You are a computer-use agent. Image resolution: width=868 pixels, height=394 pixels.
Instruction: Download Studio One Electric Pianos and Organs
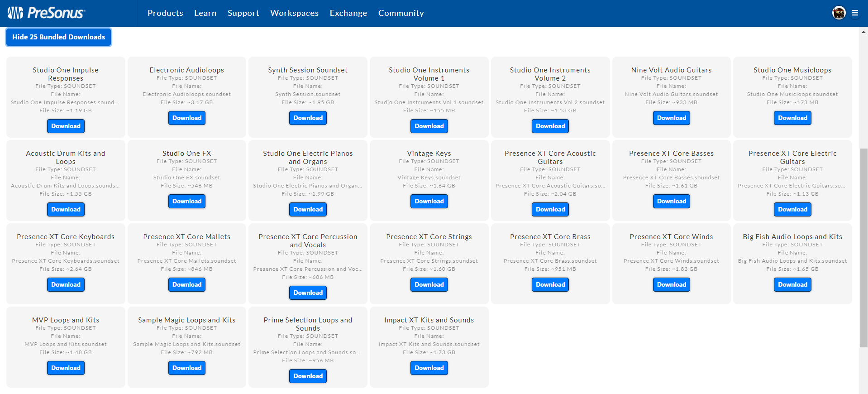pos(308,209)
